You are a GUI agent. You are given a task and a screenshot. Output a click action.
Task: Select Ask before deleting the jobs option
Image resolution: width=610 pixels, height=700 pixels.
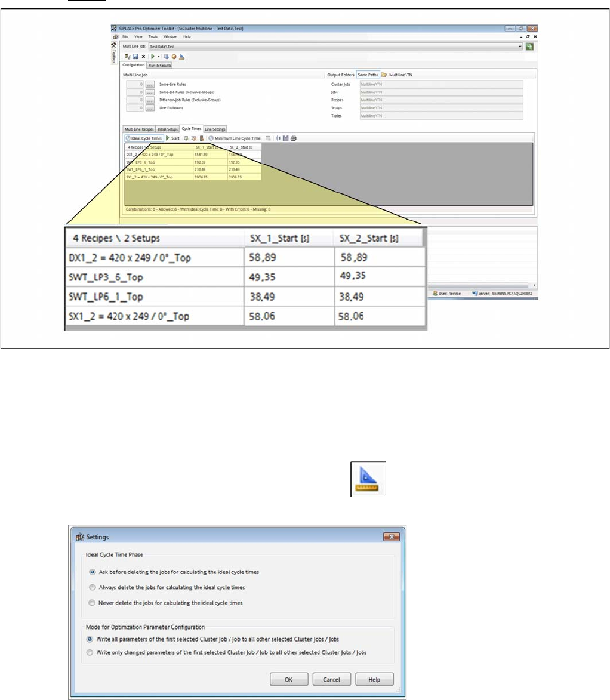(x=93, y=572)
